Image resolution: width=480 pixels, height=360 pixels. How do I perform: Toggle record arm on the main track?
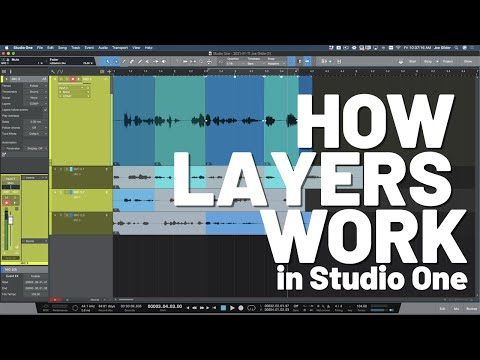(x=73, y=79)
